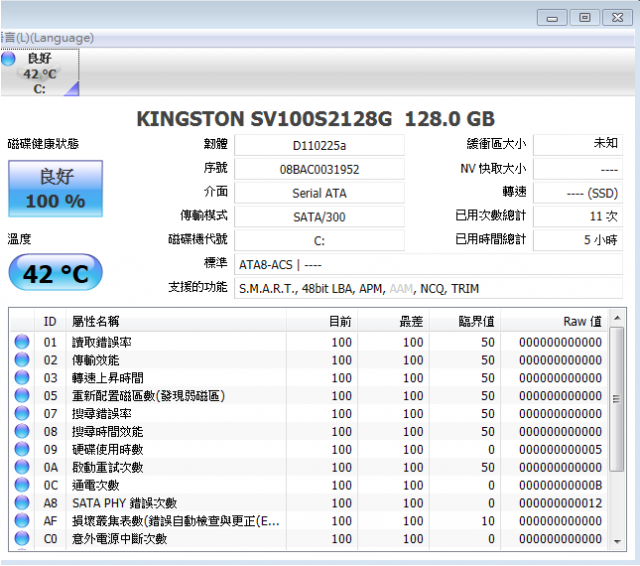Viewport: 640px width, 566px height.
Task: Click status orb for attribute 0A 啟動重試次數
Action: coord(22,467)
